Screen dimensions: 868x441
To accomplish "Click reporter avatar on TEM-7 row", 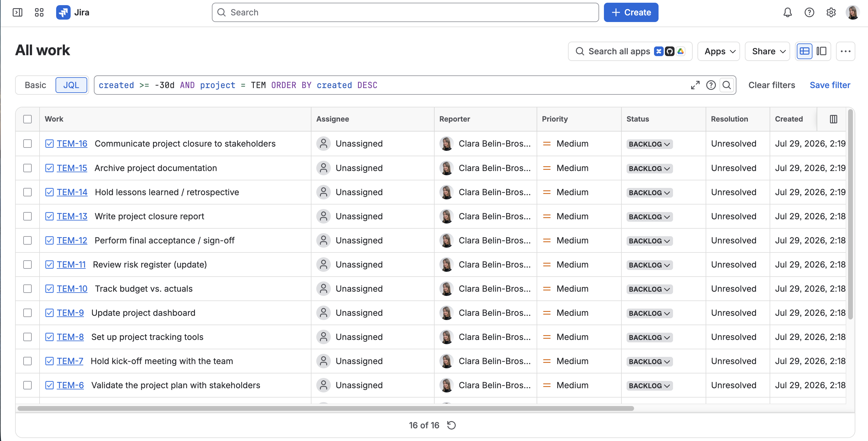I will pos(446,361).
